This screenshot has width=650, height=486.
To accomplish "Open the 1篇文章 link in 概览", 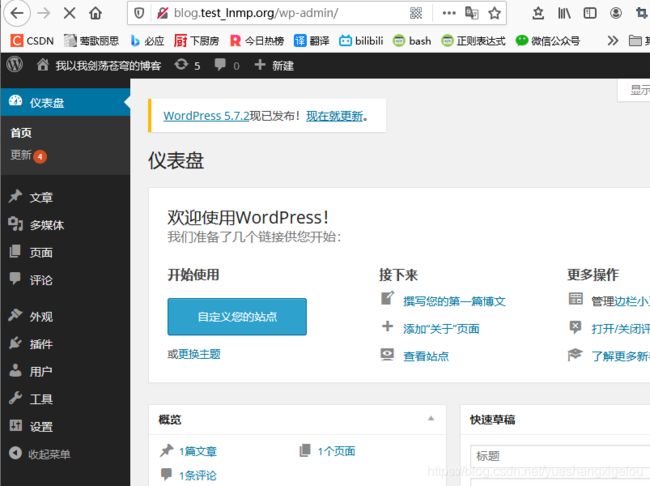I will (198, 451).
